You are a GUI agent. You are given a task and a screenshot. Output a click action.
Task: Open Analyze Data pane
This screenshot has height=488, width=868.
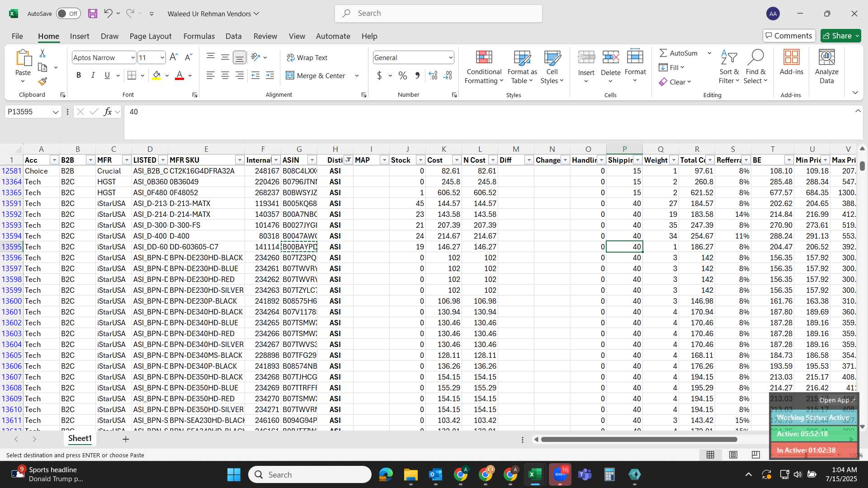point(826,67)
